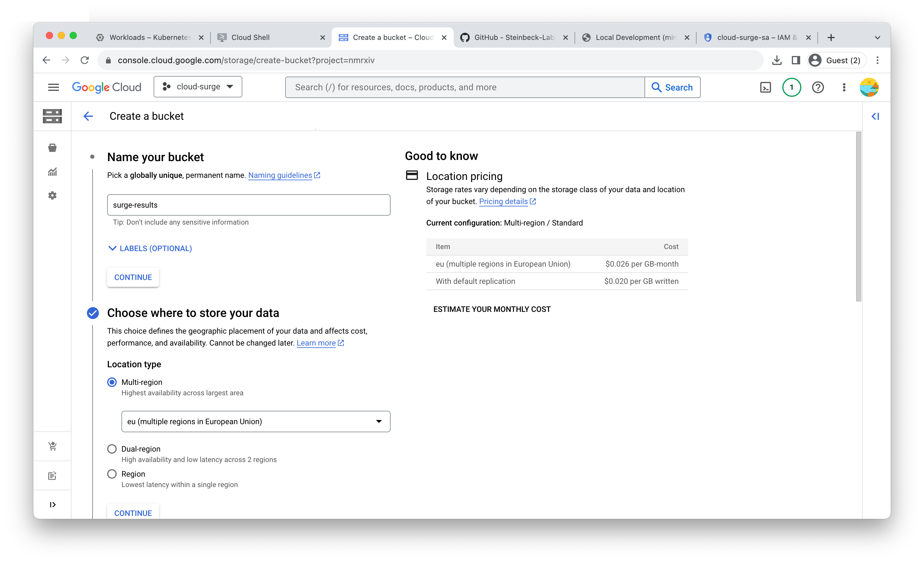This screenshot has height=563, width=924.
Task: Click the Name your bucket heading
Action: 155,157
